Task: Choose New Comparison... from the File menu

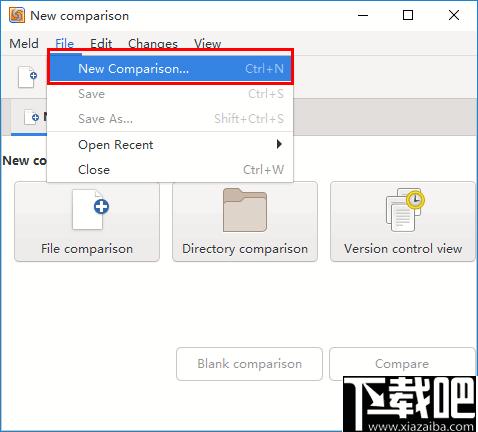Action: 170,69
